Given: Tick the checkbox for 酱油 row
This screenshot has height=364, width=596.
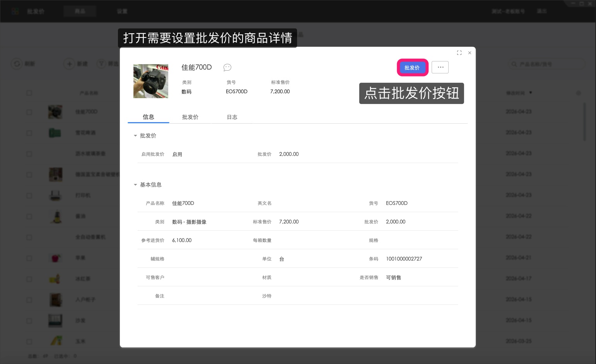Looking at the screenshot, I should [x=29, y=216].
